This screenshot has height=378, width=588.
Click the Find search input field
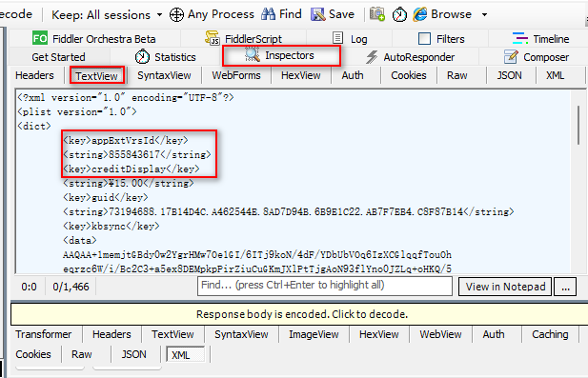click(325, 286)
